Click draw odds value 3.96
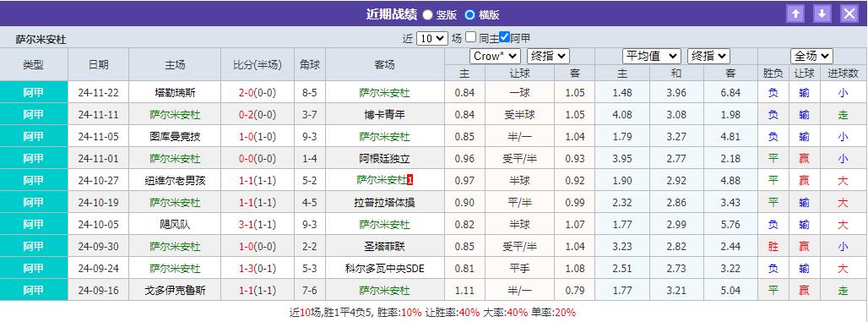868x322 pixels. (676, 93)
